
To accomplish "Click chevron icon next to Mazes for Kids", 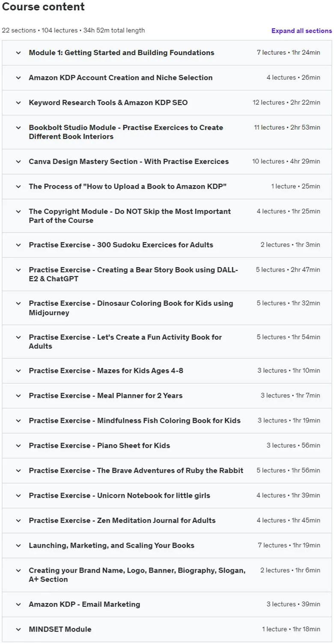I will [18, 371].
